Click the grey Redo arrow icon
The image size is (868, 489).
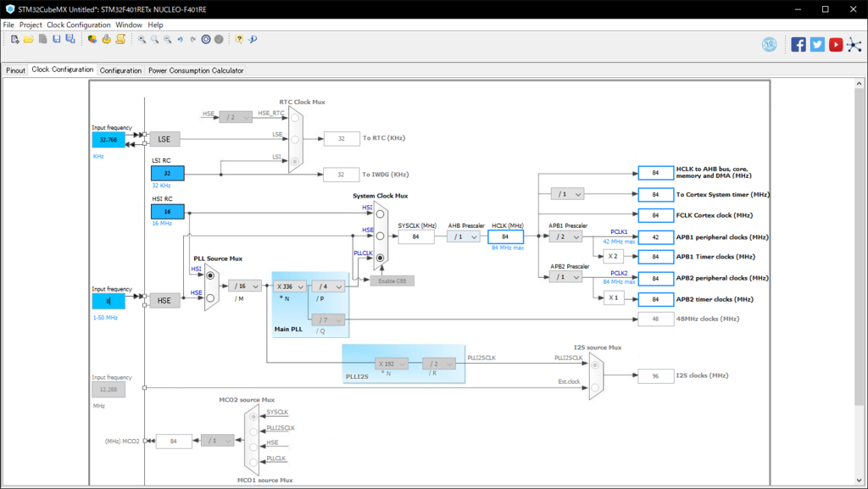(193, 39)
